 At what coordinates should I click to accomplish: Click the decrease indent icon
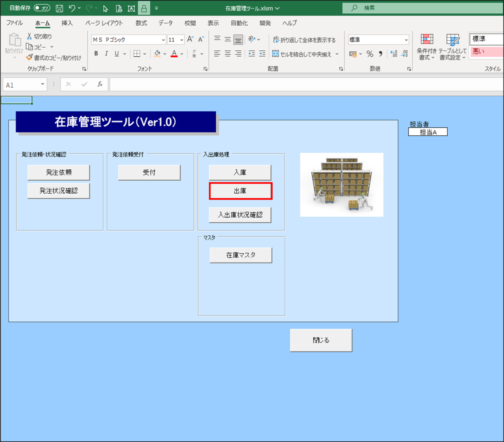point(252,53)
